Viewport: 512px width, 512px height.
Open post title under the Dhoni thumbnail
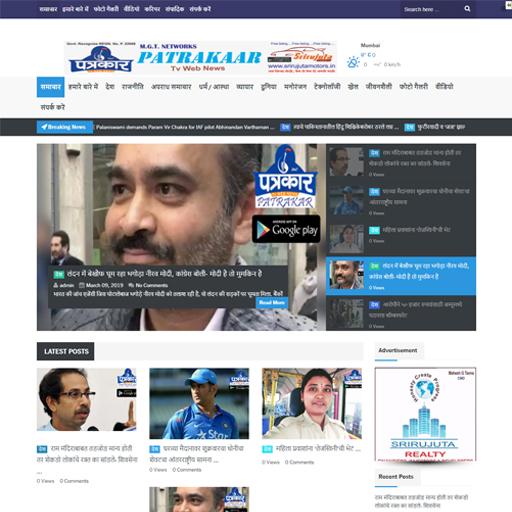click(x=197, y=454)
